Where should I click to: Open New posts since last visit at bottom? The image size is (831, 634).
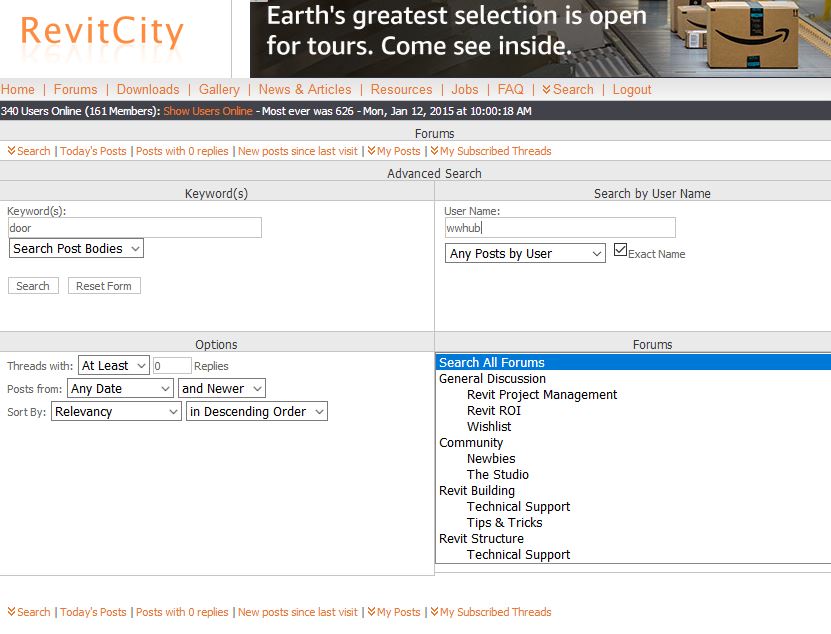point(298,612)
